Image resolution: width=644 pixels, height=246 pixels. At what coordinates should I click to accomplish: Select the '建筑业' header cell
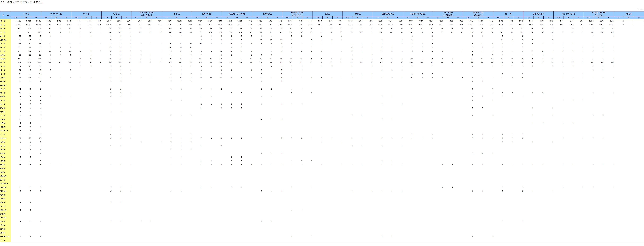tap(177, 14)
